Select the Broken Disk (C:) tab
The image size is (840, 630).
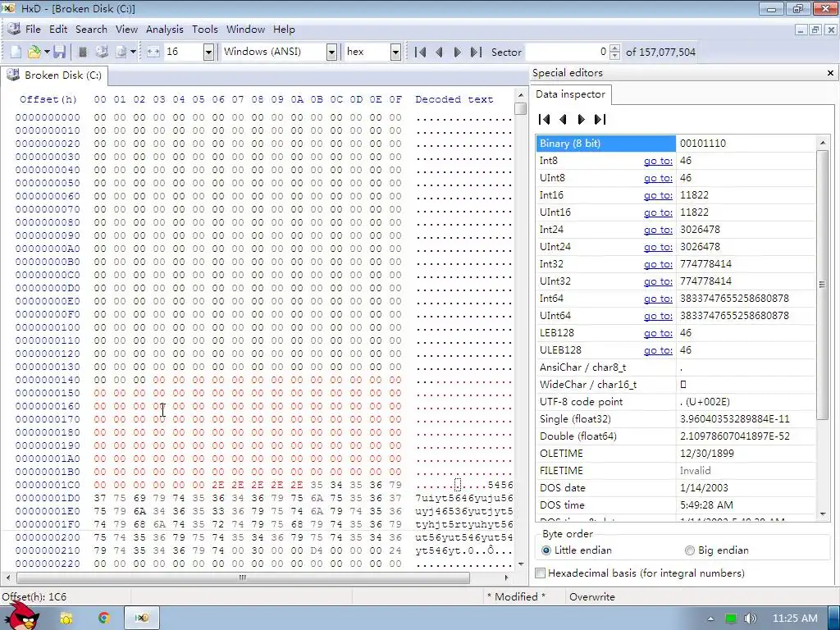55,75
